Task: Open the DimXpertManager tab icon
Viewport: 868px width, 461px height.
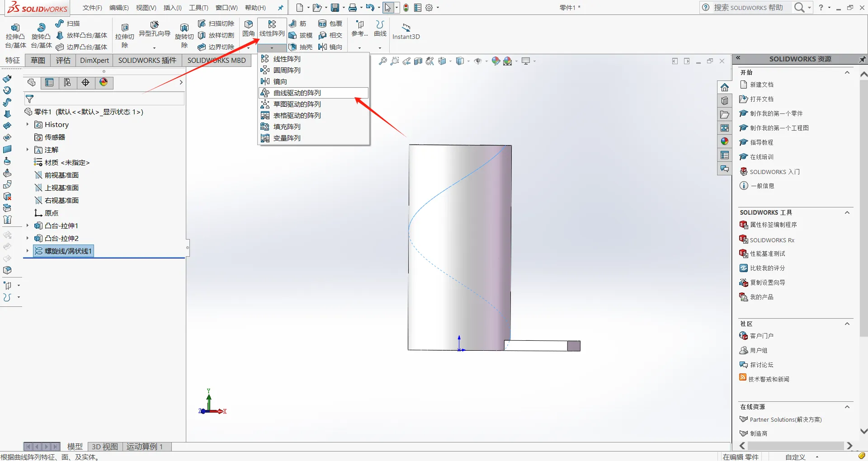Action: click(x=85, y=82)
